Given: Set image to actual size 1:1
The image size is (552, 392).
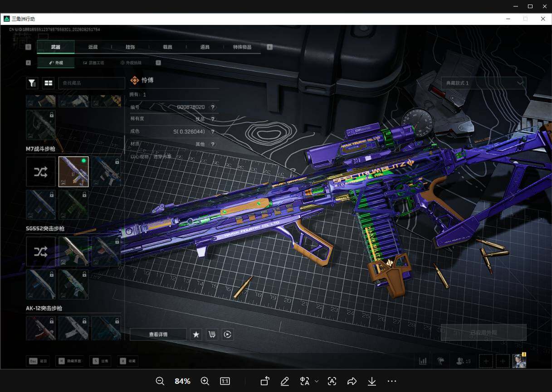Looking at the screenshot, I should coord(225,381).
